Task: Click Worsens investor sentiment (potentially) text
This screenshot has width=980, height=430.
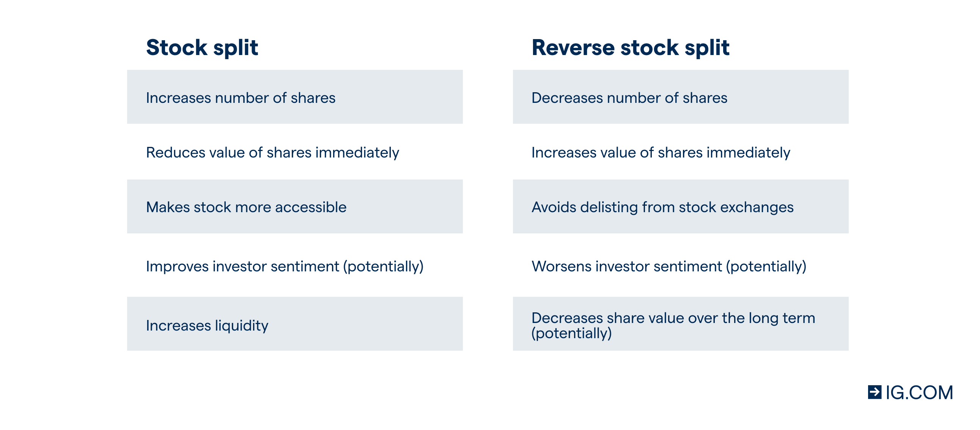Action: (x=669, y=266)
